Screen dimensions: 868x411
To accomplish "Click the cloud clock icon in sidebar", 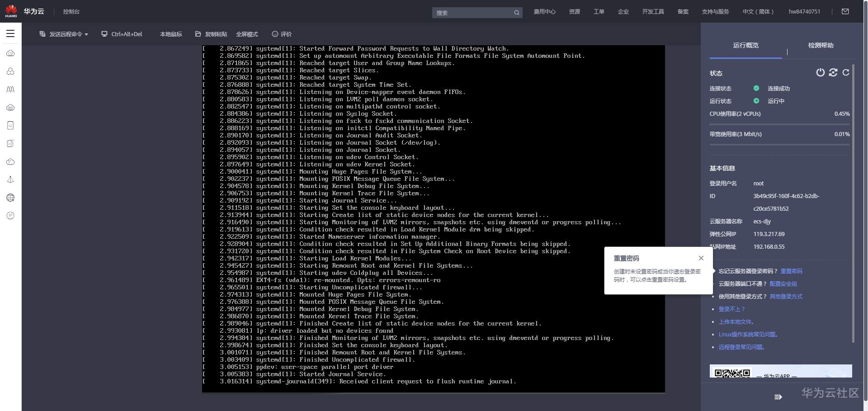I will pyautogui.click(x=10, y=161).
